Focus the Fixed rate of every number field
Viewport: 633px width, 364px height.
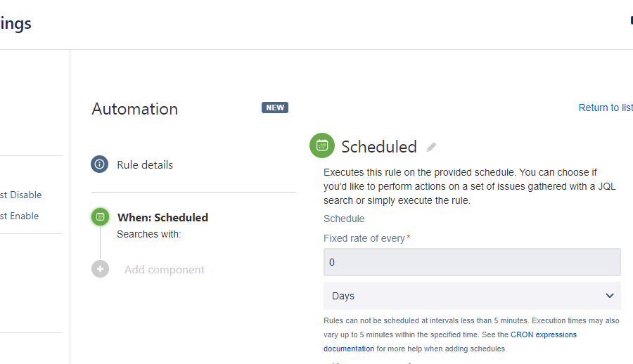pyautogui.click(x=472, y=262)
